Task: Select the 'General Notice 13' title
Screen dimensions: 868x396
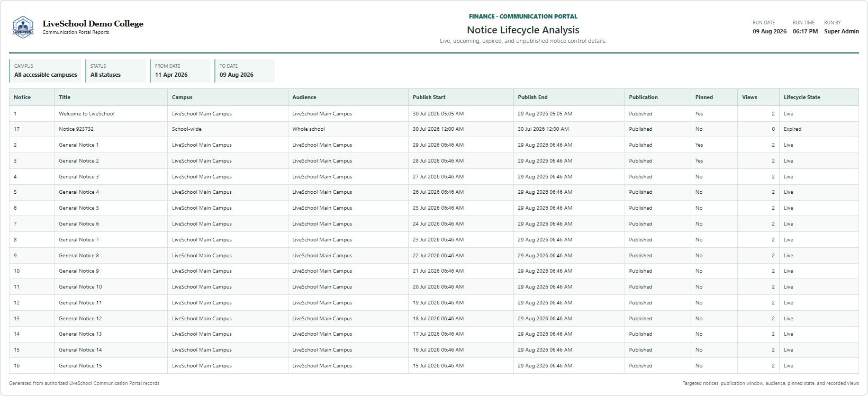Action: 80,334
